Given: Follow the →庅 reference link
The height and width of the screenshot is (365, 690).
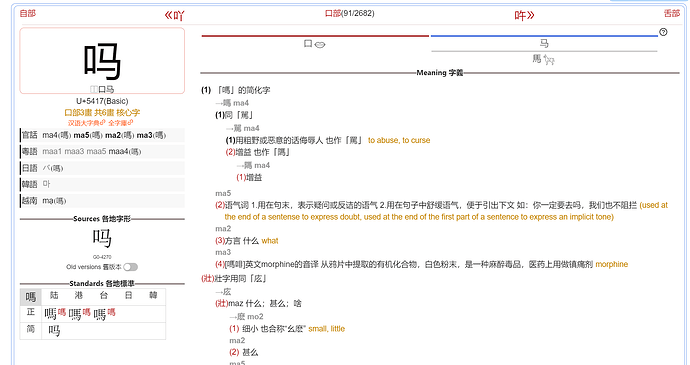Looking at the screenshot, I should coord(223,291).
